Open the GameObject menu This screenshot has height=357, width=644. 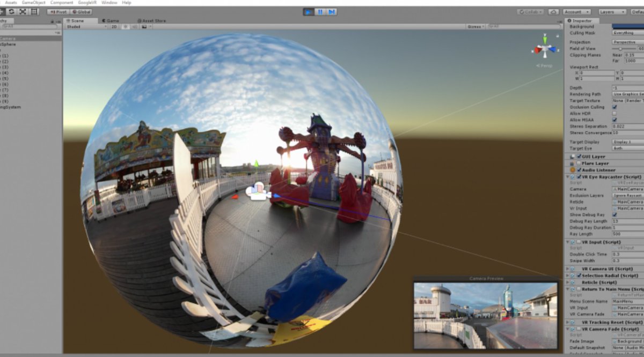coord(33,3)
